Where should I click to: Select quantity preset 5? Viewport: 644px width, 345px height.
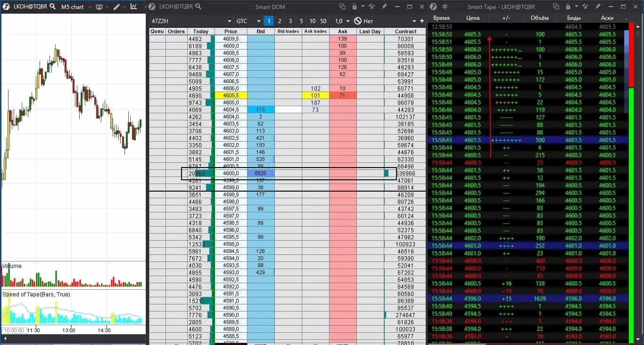pyautogui.click(x=301, y=21)
